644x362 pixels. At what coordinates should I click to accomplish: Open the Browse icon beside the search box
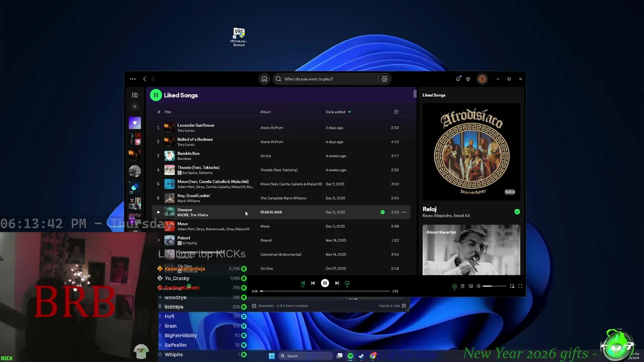point(384,79)
